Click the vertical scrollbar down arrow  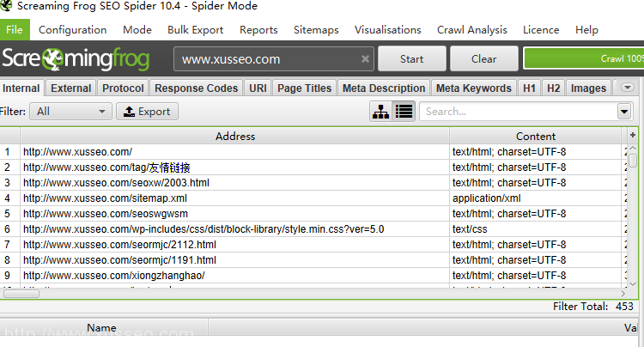[x=633, y=283]
